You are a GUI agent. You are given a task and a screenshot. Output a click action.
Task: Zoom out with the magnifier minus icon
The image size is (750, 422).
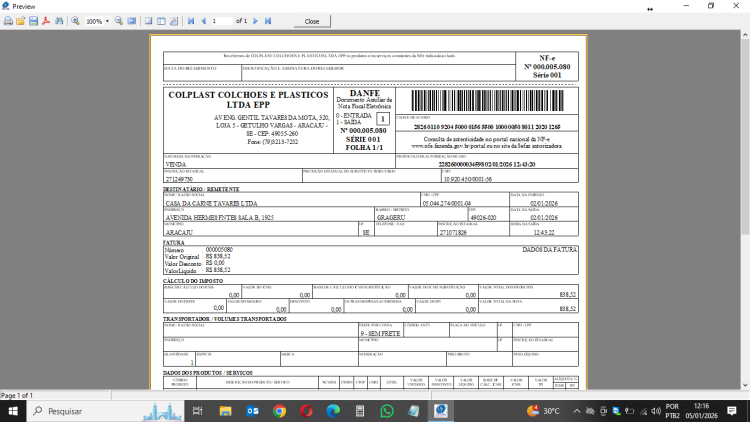point(119,21)
